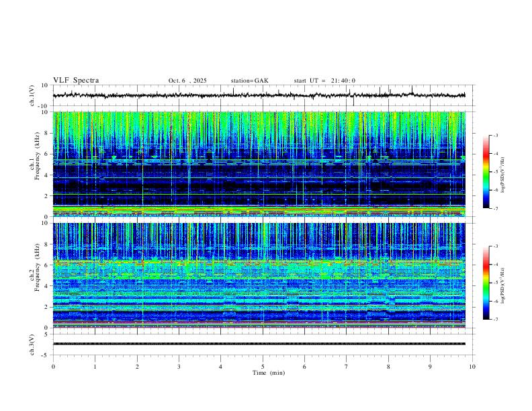
Task: Click time axis tick label "1"
Action: pos(95,367)
